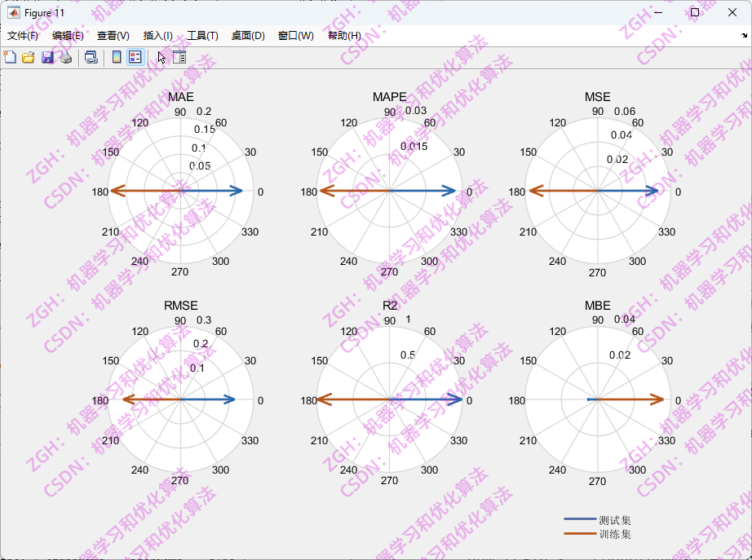This screenshot has width=752, height=560.
Task: Open a file with the folder icon
Action: pyautogui.click(x=29, y=58)
